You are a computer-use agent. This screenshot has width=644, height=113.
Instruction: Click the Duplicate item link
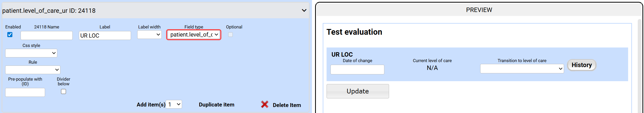click(216, 105)
